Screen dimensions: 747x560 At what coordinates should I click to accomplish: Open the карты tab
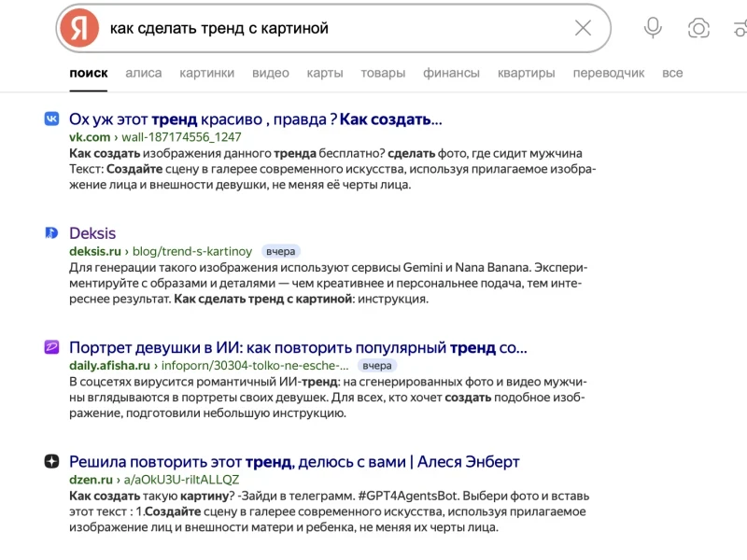pos(324,73)
